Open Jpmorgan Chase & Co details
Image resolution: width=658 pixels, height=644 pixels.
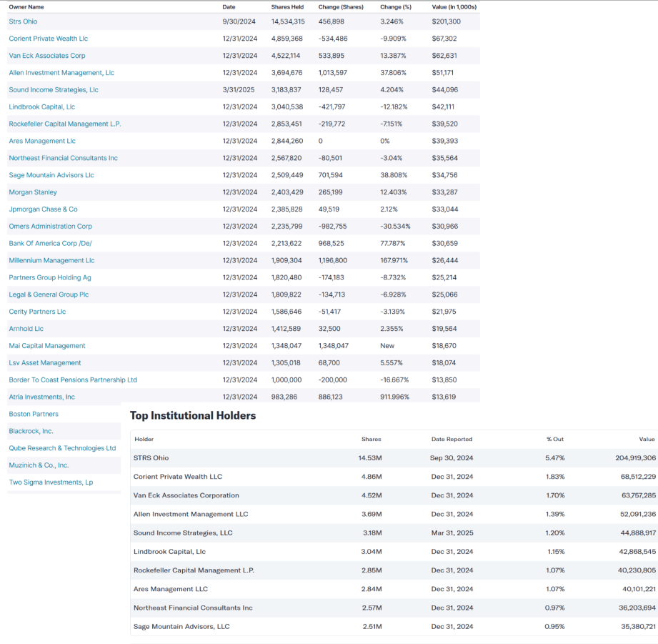41,209
